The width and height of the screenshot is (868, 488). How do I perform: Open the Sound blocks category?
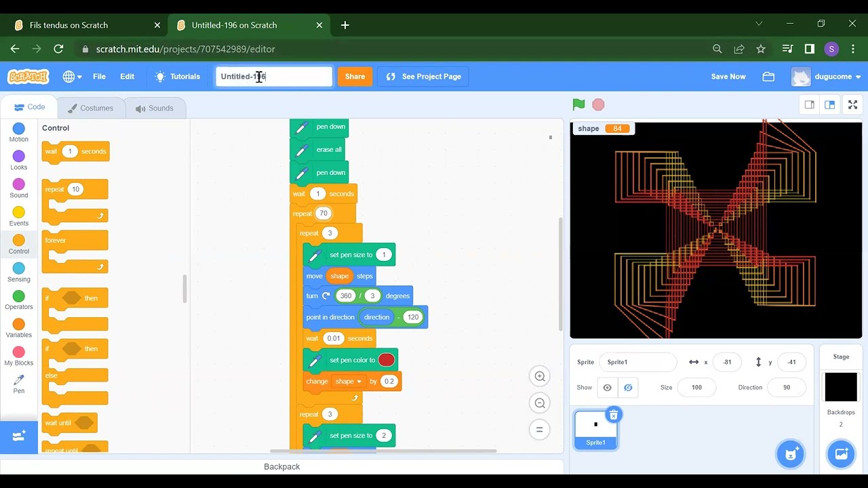point(19,188)
